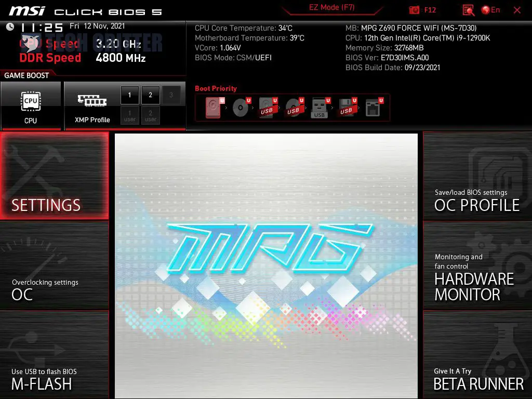Select the USB CD/DVD boot device
The width and height of the screenshot is (532, 399).
coord(295,108)
